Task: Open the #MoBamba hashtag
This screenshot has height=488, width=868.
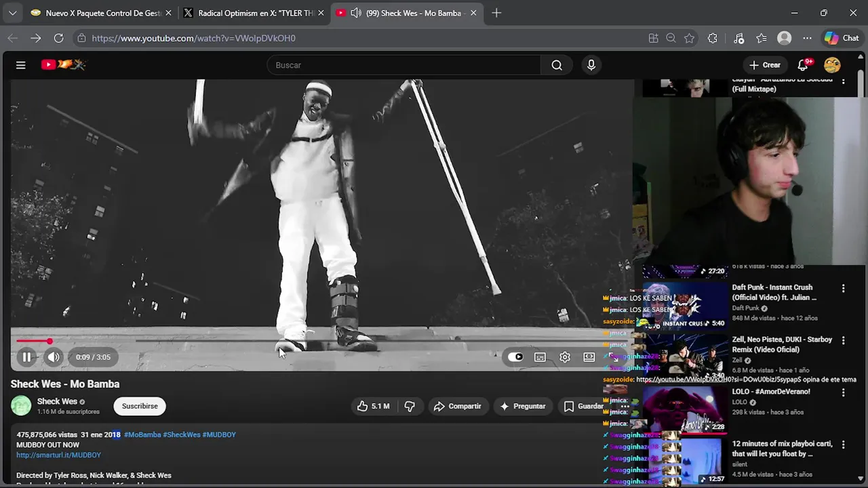Action: [142, 434]
